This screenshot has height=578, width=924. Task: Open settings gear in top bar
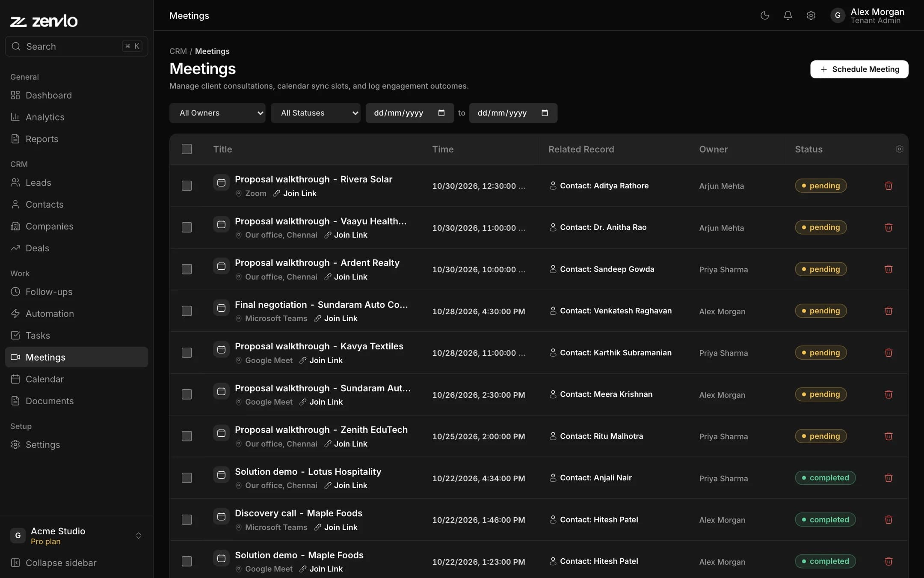pos(811,15)
